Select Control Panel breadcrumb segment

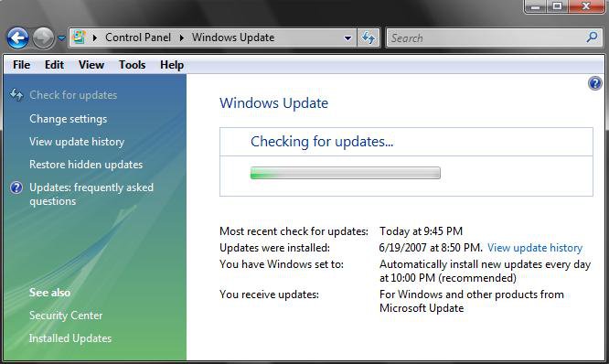pyautogui.click(x=138, y=37)
